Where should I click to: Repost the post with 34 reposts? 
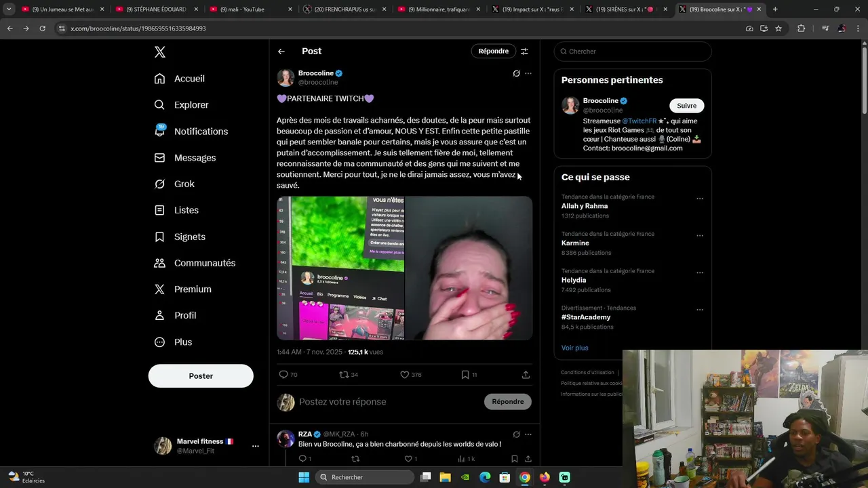(349, 375)
